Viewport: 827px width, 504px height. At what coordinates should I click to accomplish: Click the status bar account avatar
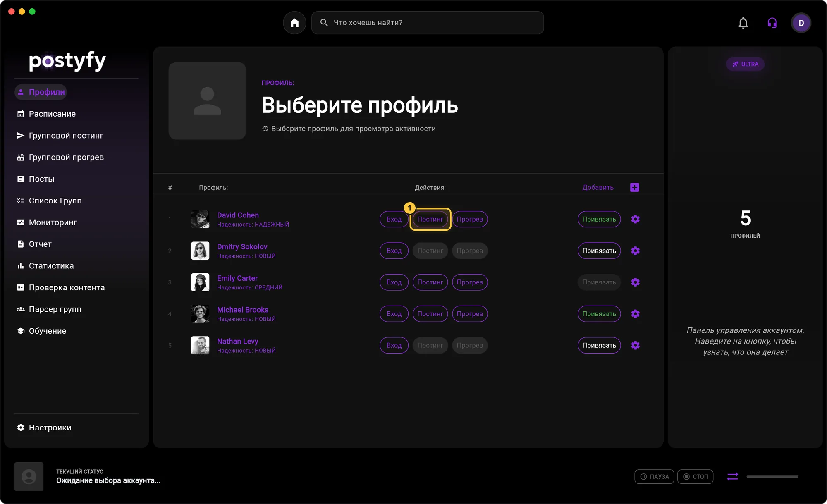click(29, 476)
